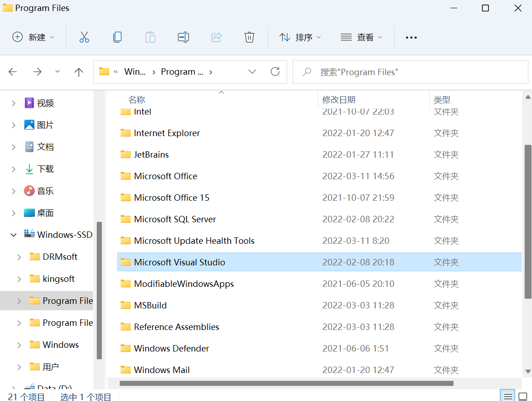This screenshot has width=532, height=401.
Task: Click scroll-down arrow of file list
Action: click(527, 371)
